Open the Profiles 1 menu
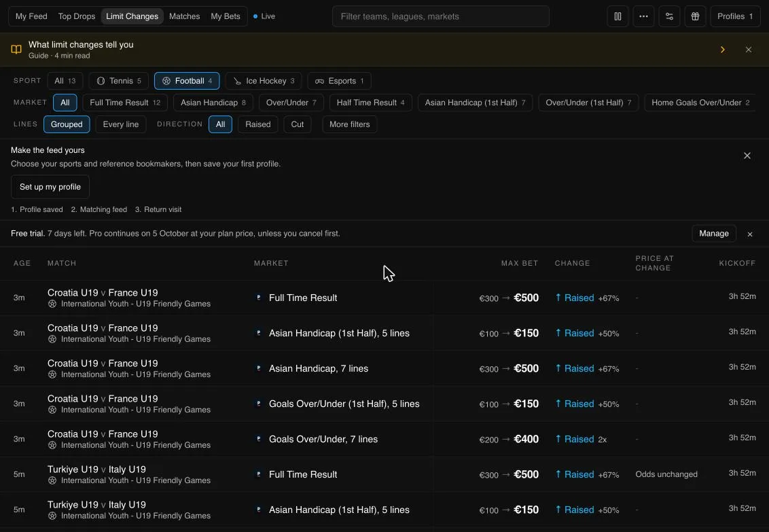769x532 pixels. click(734, 16)
